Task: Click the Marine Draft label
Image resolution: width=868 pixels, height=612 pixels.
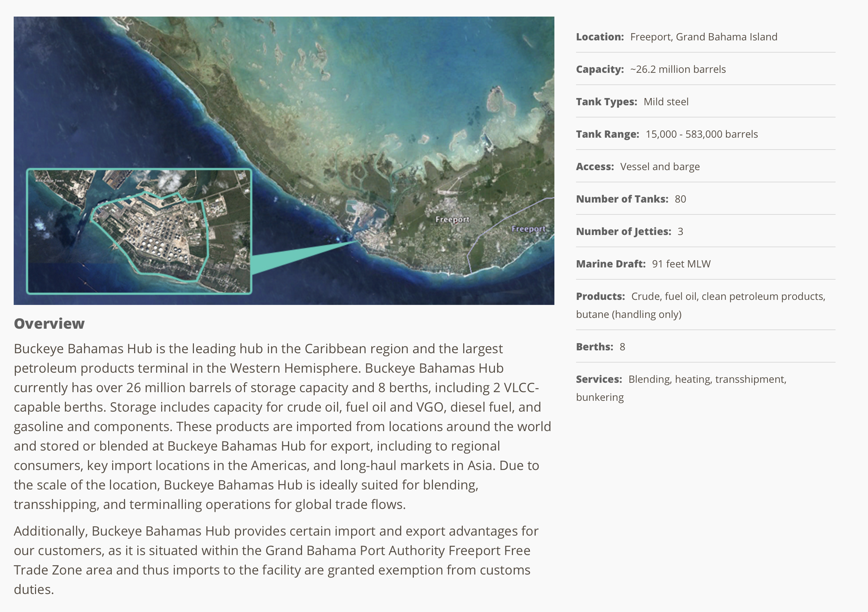Action: click(x=611, y=264)
